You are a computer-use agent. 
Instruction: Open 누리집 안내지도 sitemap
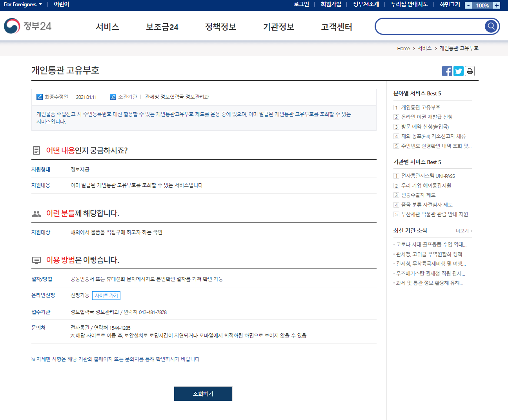(x=409, y=4)
